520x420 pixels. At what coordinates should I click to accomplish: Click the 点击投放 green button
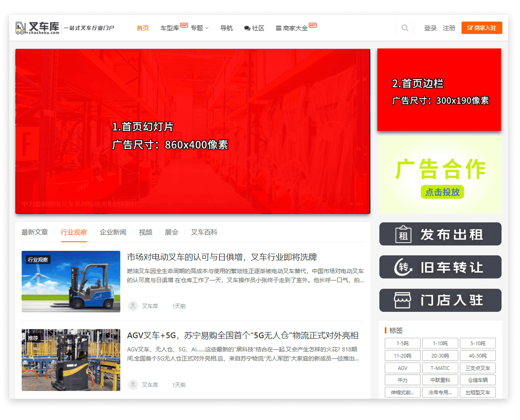point(442,192)
